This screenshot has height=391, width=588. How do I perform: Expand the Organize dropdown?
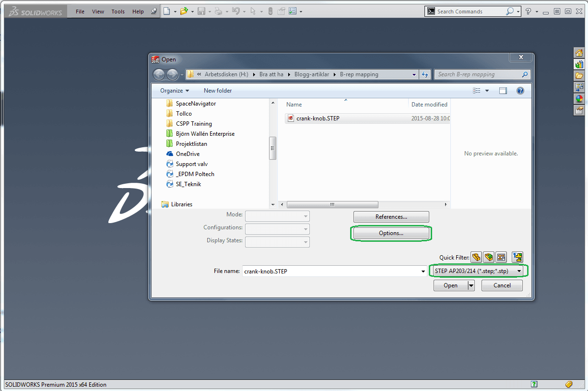(x=175, y=91)
